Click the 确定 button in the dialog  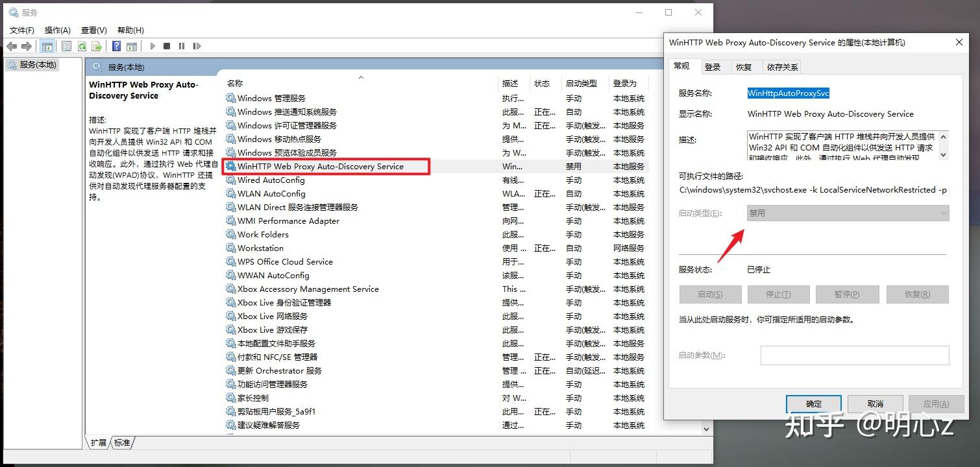(x=813, y=403)
